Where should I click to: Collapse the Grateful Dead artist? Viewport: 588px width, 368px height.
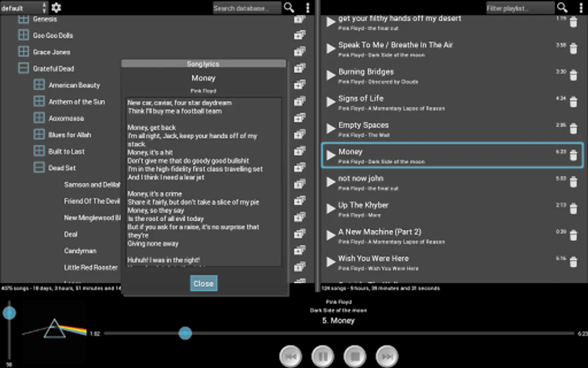23,68
